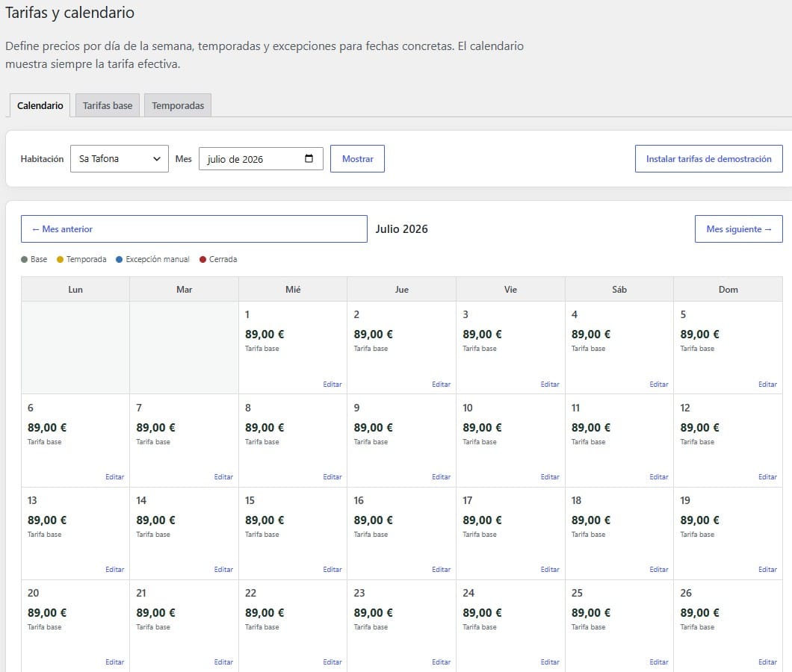Edit the rate for July 5
This screenshot has height=672, width=792.
click(768, 385)
